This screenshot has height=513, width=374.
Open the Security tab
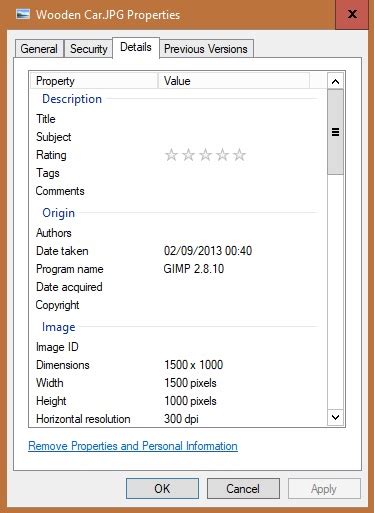pos(89,49)
